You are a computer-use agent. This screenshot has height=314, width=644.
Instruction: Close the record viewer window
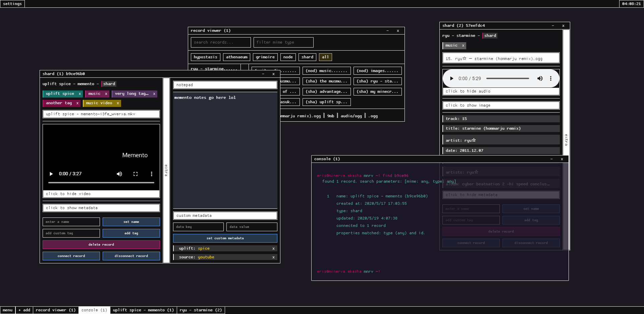tap(398, 30)
